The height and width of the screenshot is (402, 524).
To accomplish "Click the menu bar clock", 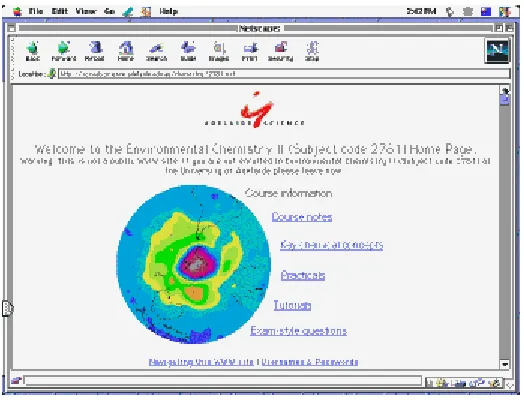I will tap(421, 11).
